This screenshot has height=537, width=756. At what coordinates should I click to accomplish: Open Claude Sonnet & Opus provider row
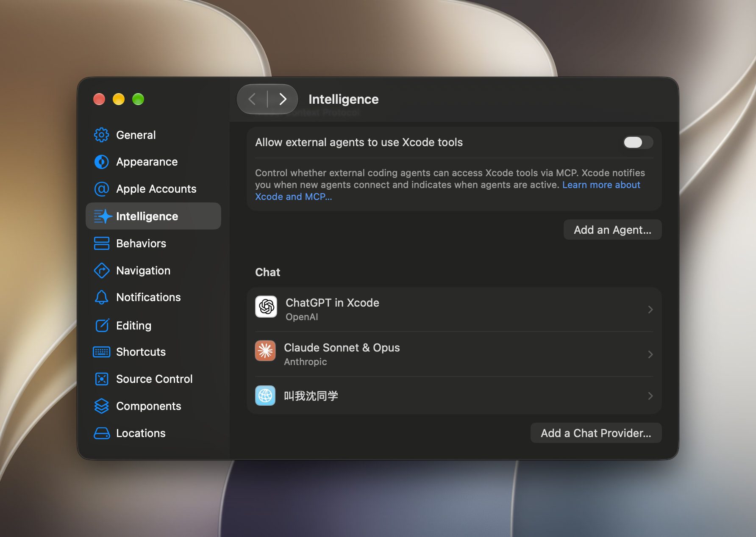[x=454, y=354]
